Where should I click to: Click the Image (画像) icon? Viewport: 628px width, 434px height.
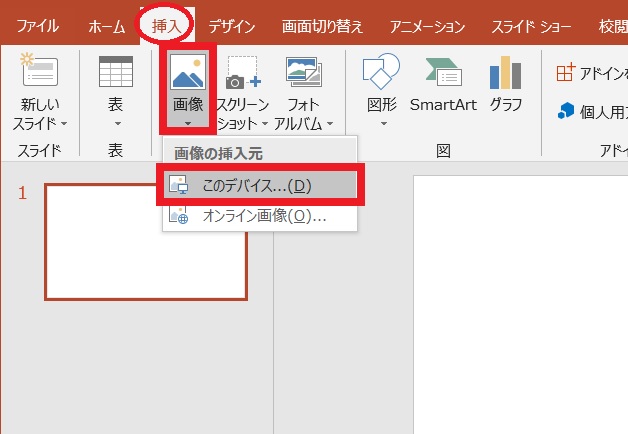coord(189,72)
